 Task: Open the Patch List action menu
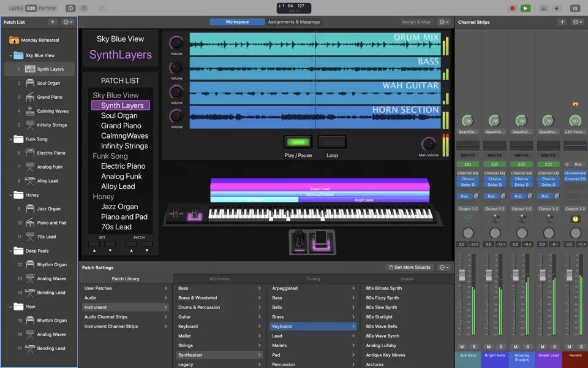(x=66, y=21)
